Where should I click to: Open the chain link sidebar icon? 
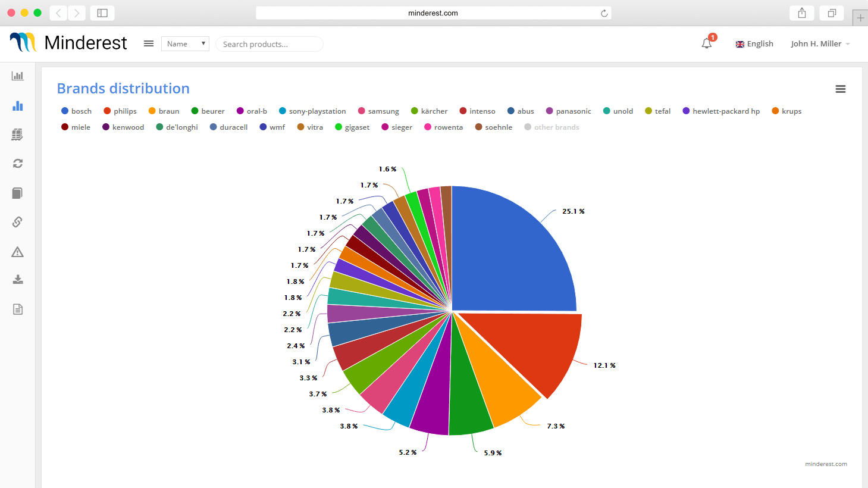coord(18,222)
